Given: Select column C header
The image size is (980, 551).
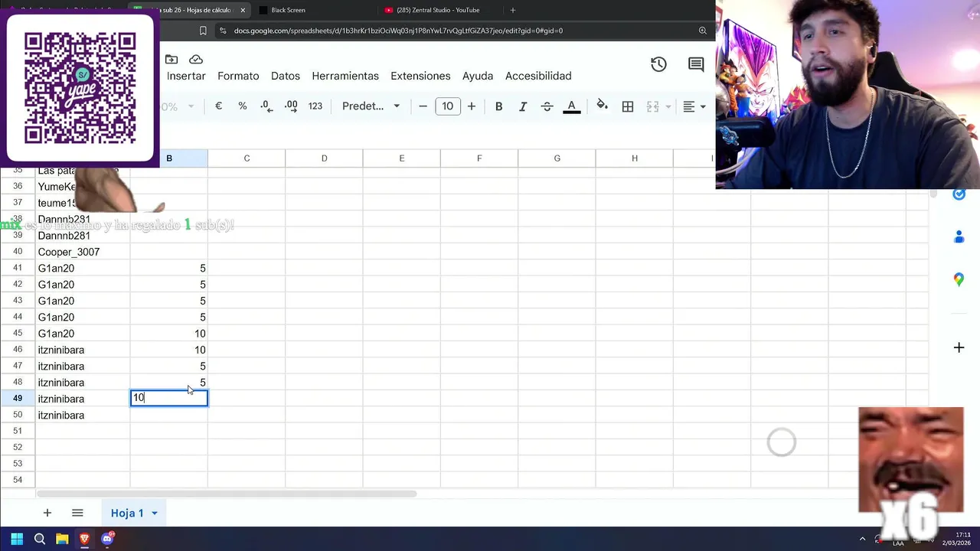Looking at the screenshot, I should click(247, 158).
